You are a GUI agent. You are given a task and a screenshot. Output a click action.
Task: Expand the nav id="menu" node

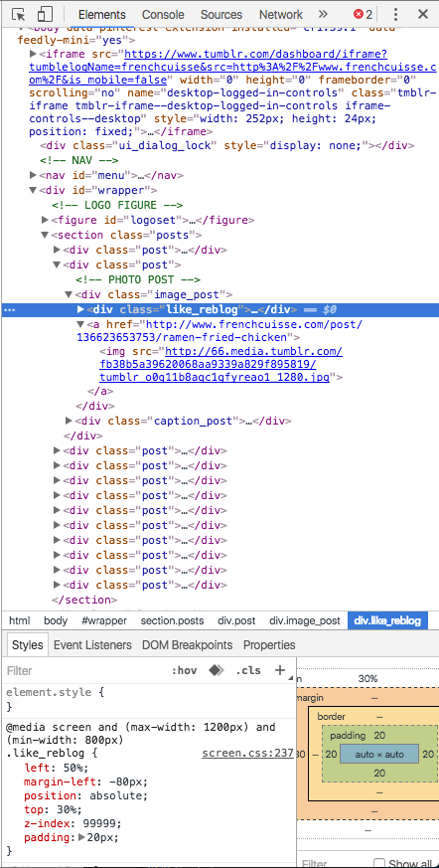(x=33, y=175)
